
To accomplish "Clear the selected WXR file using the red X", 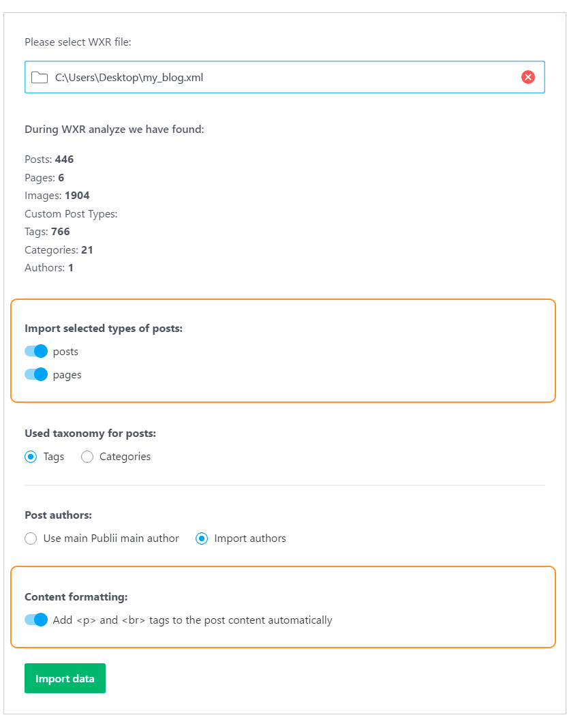I will click(528, 76).
